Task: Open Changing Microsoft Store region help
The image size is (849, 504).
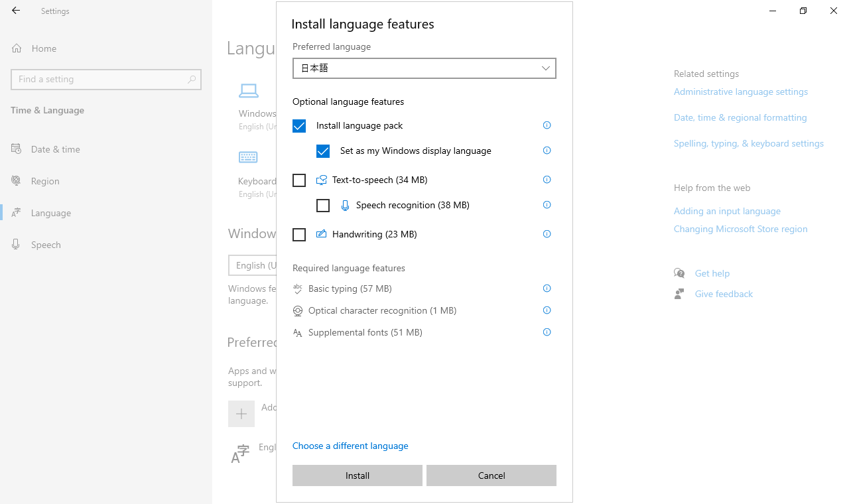Action: (741, 229)
